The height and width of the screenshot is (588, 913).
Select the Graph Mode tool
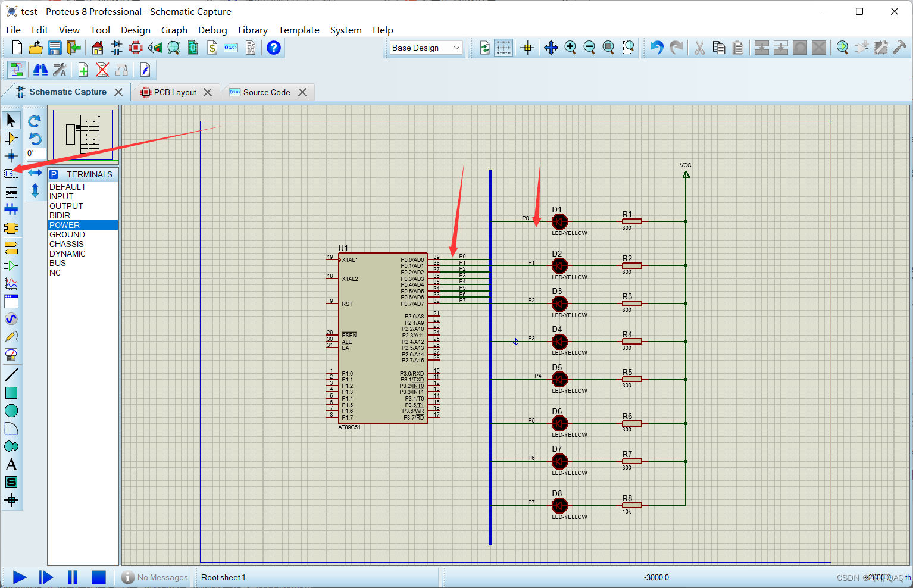click(11, 283)
